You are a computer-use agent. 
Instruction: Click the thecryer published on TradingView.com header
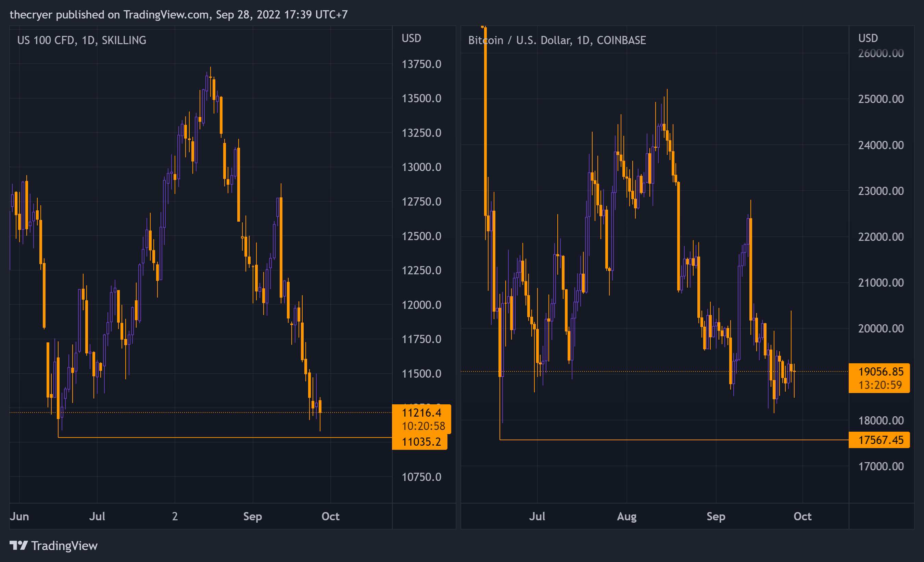[178, 15]
